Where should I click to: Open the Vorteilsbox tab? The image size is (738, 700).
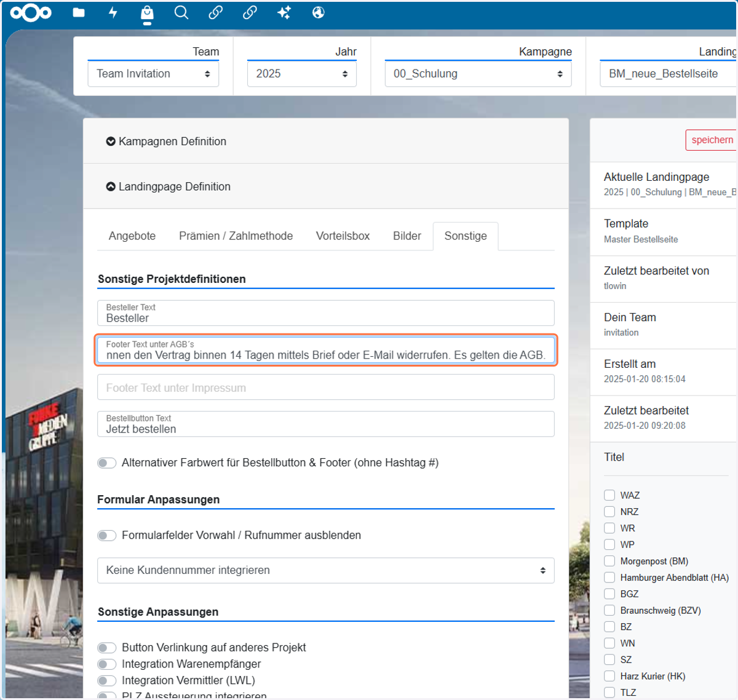(x=343, y=236)
